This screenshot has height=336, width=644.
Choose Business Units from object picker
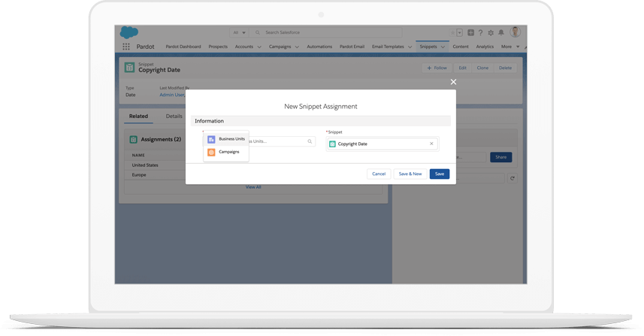pos(226,139)
